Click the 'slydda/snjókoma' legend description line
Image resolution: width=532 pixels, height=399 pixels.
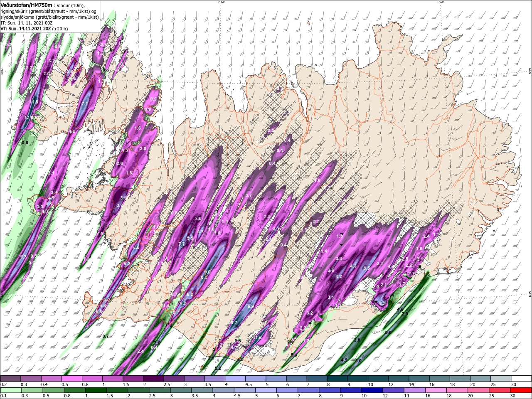[x=49, y=17]
